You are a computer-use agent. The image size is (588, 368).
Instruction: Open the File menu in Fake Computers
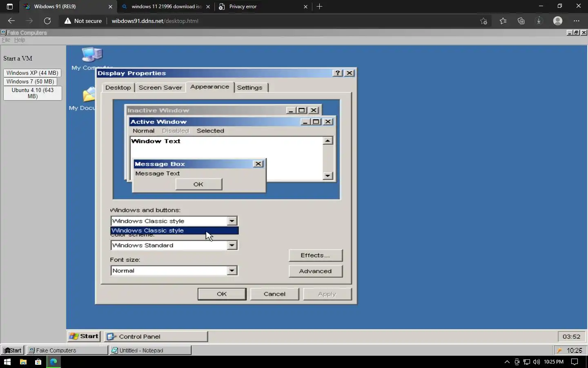coord(6,40)
